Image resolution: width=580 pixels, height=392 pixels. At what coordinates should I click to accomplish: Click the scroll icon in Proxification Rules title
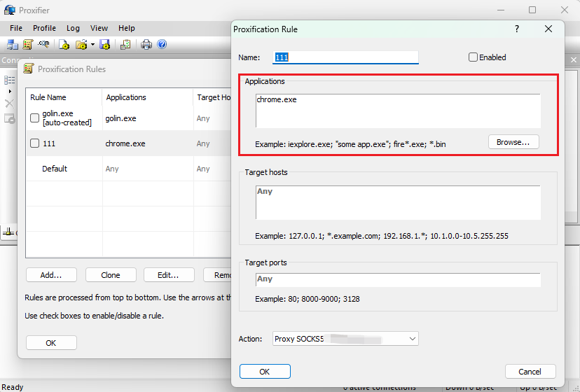[29, 69]
